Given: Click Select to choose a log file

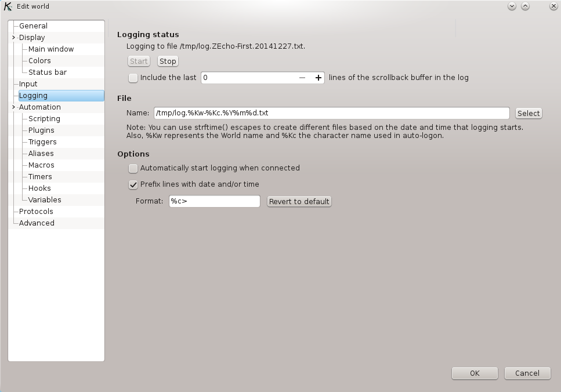Looking at the screenshot, I should (x=528, y=113).
